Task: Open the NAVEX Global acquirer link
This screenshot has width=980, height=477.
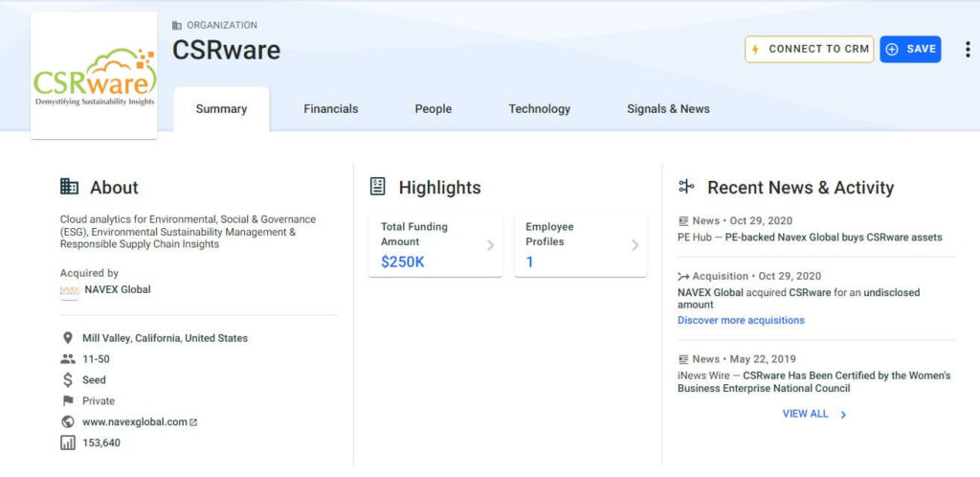Action: point(118,289)
